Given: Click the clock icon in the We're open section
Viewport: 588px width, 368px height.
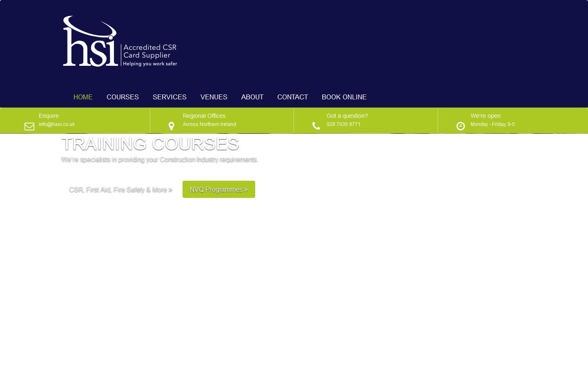Looking at the screenshot, I should pos(461,126).
